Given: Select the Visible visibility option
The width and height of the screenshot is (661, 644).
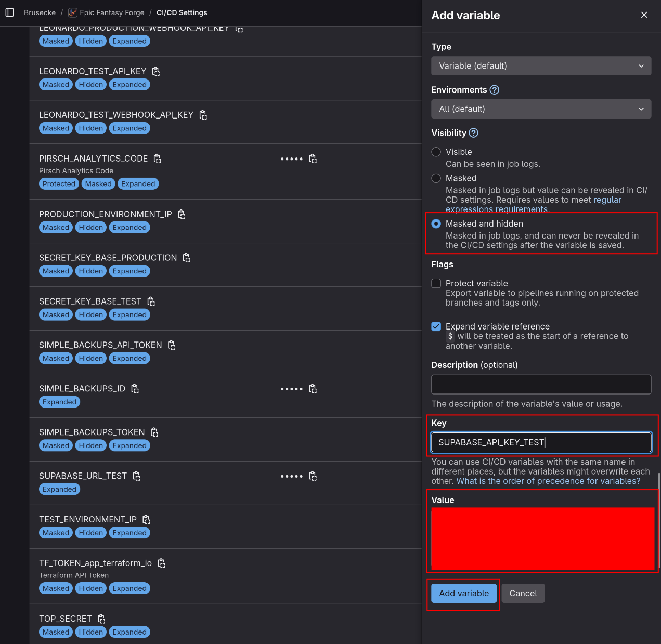Looking at the screenshot, I should (436, 152).
